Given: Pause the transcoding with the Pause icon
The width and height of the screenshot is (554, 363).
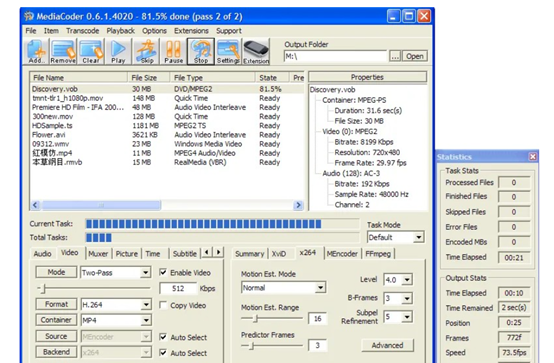Looking at the screenshot, I should (x=173, y=52).
